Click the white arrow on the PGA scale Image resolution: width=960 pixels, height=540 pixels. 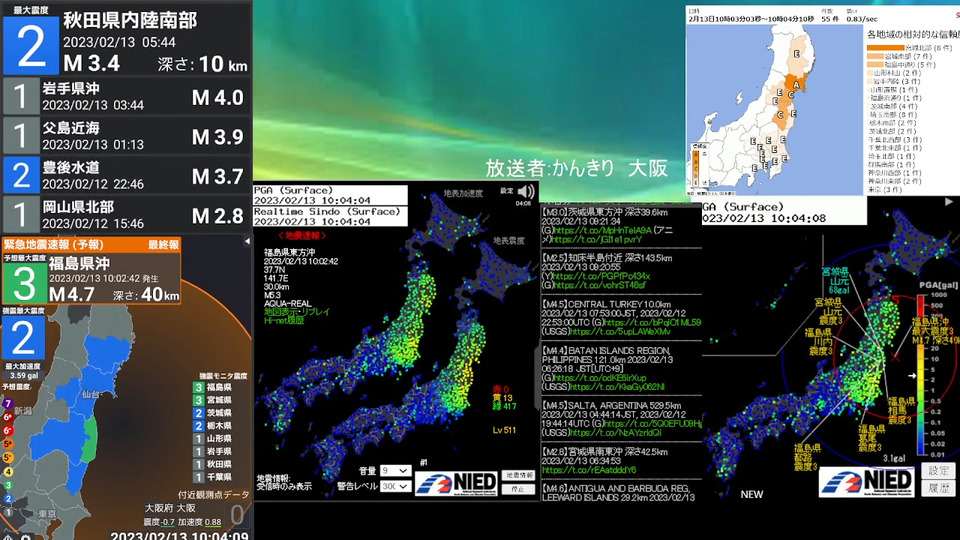(x=912, y=375)
